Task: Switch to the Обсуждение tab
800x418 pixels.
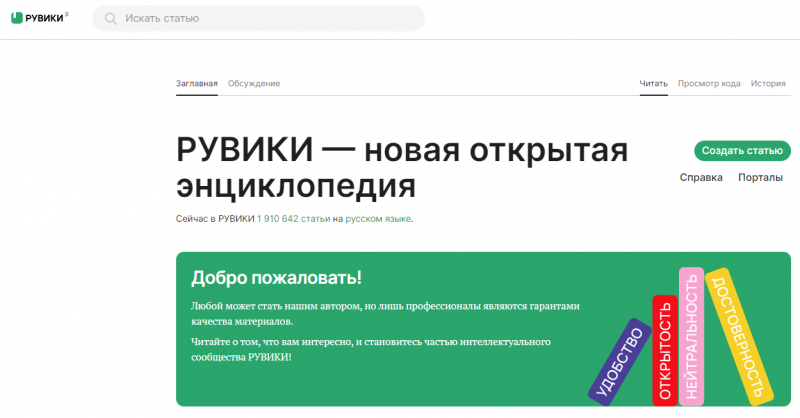Action: 254,83
